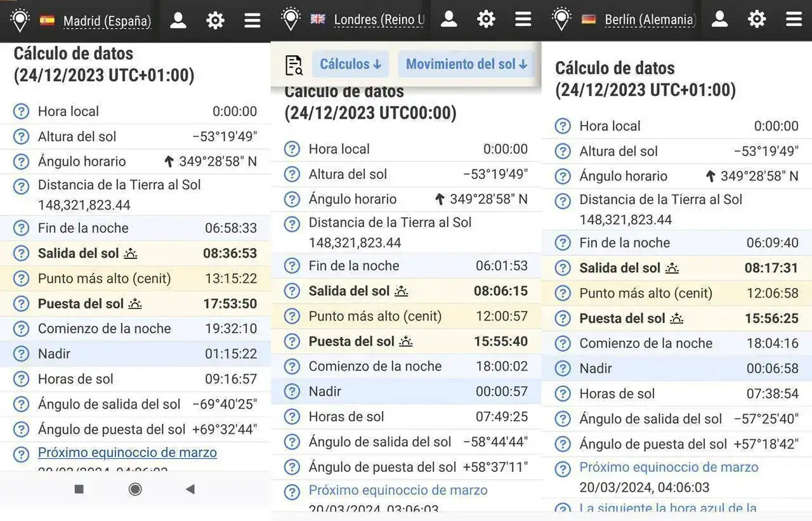
Task: Tap Spain flag in Madrid header
Action: tap(47, 20)
